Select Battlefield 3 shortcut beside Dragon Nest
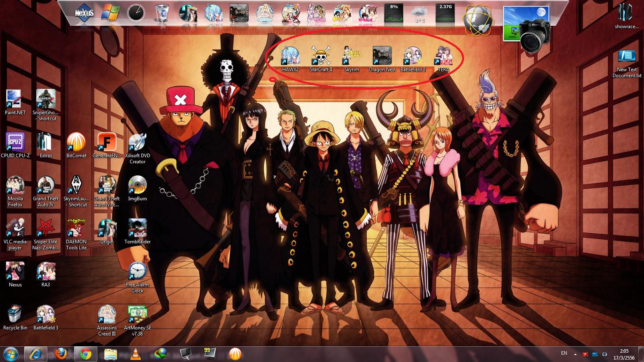644x362 pixels. (x=413, y=59)
